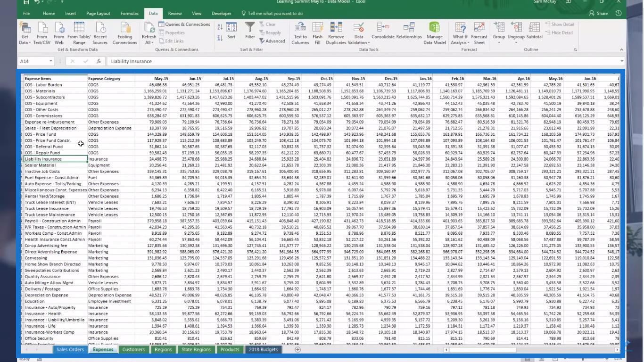Switch to the Home ribbon tab
This screenshot has width=644, height=362.
49,14
